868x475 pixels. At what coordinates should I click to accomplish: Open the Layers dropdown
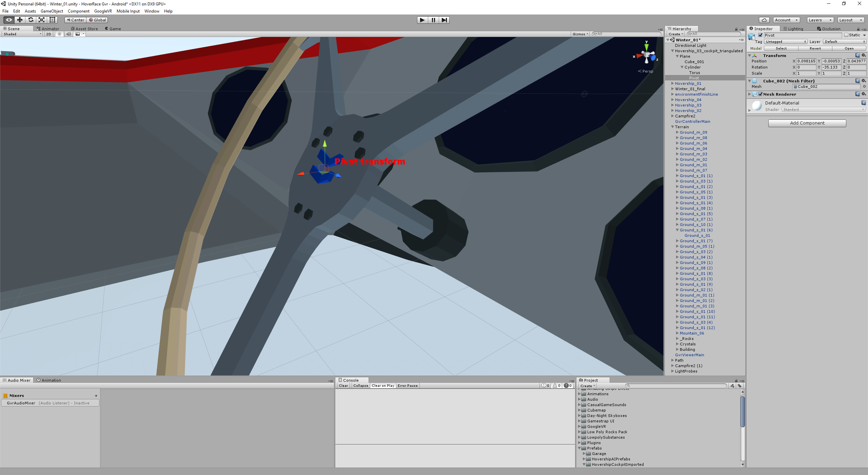pyautogui.click(x=820, y=20)
